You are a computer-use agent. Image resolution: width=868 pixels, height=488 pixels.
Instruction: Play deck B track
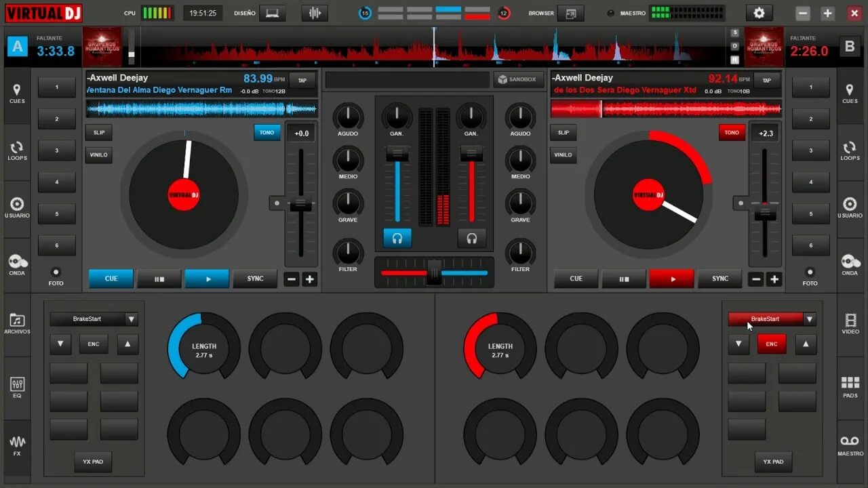pyautogui.click(x=672, y=279)
